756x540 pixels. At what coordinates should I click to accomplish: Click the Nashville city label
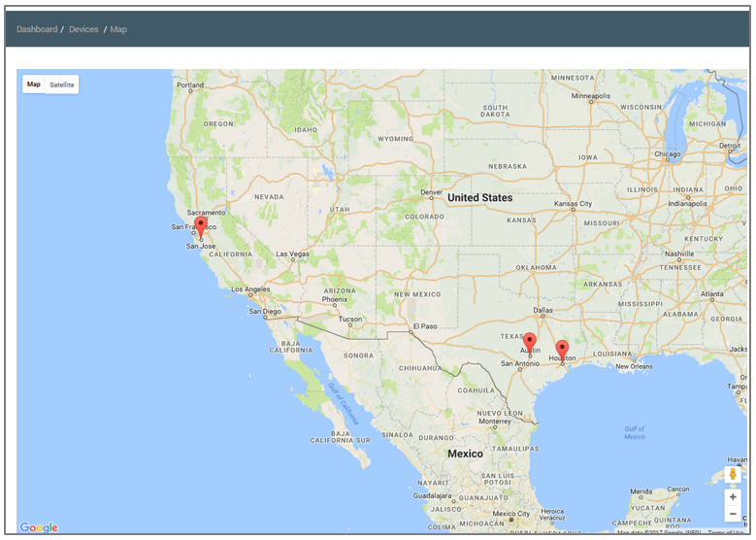[679, 253]
